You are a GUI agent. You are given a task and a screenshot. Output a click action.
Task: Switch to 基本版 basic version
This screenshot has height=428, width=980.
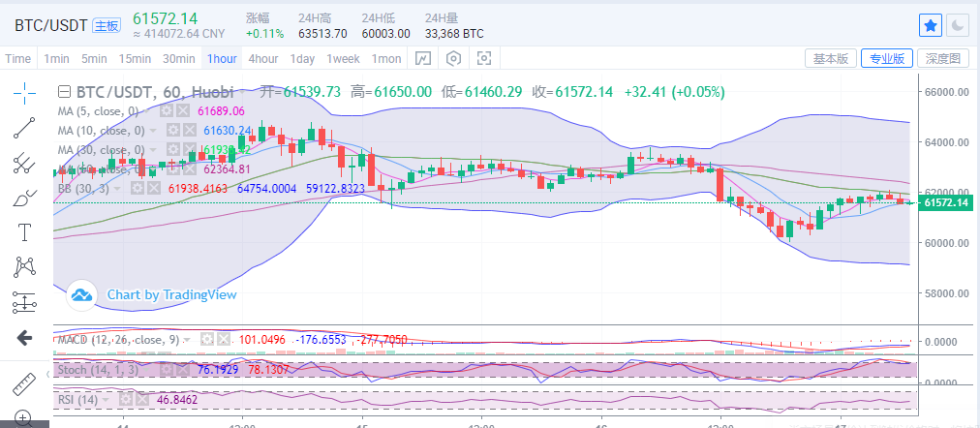click(x=831, y=59)
